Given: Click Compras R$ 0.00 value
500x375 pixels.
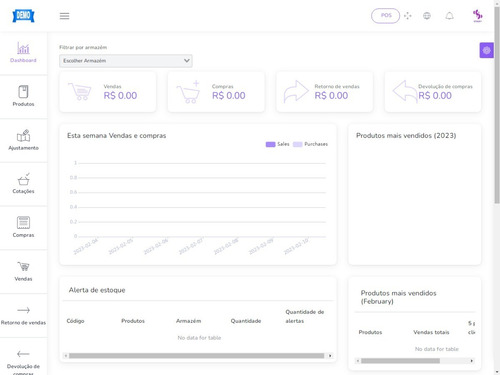Looking at the screenshot, I should (229, 96).
